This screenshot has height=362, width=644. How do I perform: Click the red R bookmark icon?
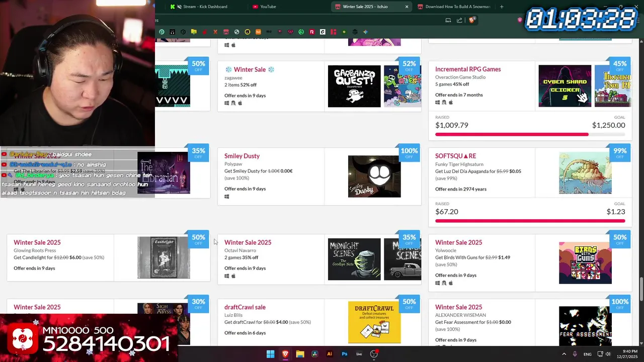point(312,32)
